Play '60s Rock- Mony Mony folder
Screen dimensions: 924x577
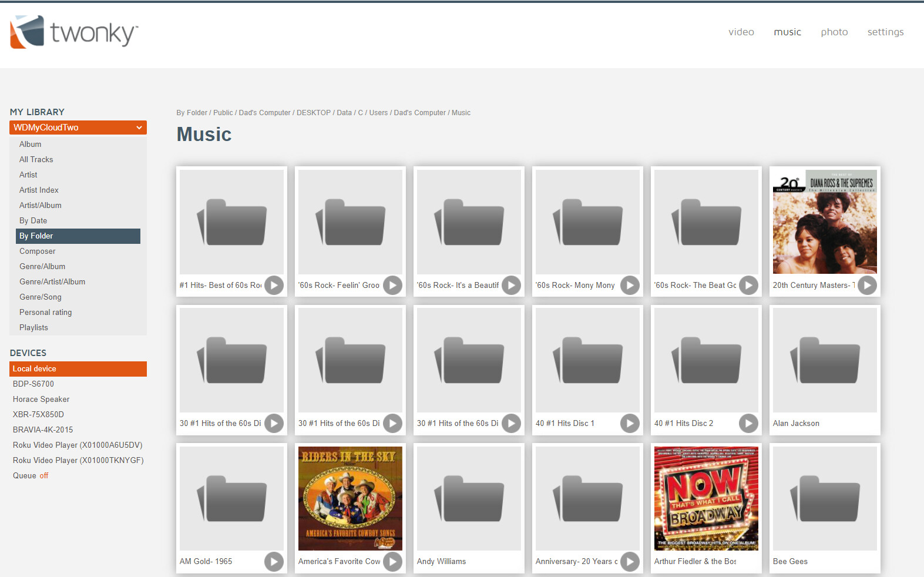tap(630, 286)
